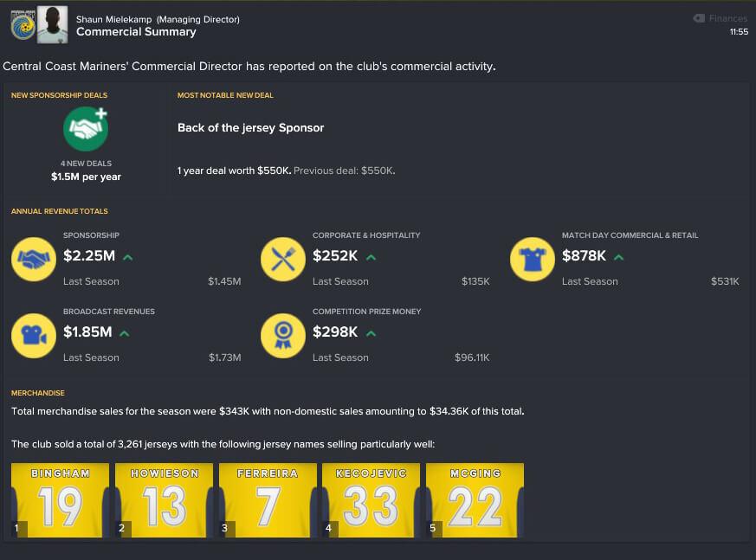Select the Broadcast Revenues camera icon

pyautogui.click(x=34, y=336)
